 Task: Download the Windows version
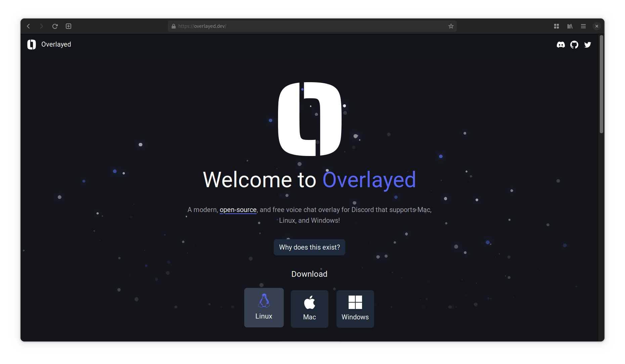point(355,309)
